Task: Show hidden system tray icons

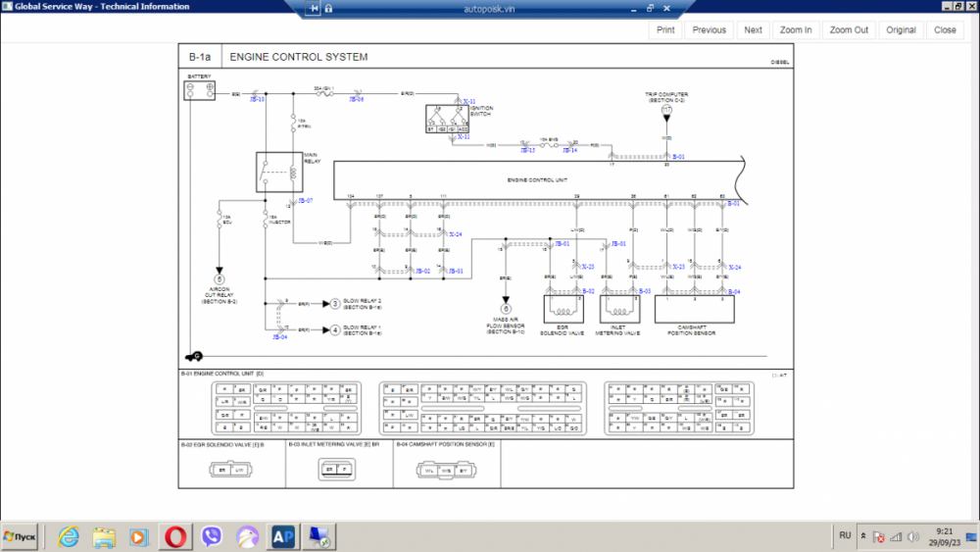Action: click(x=863, y=537)
